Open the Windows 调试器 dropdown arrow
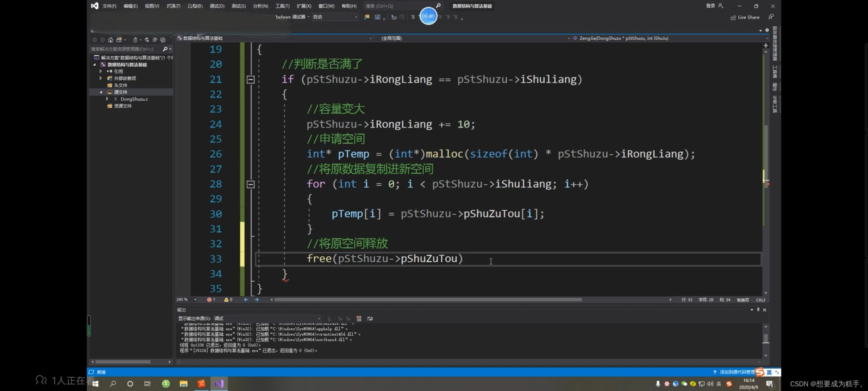This screenshot has width=868, height=391. (x=309, y=17)
